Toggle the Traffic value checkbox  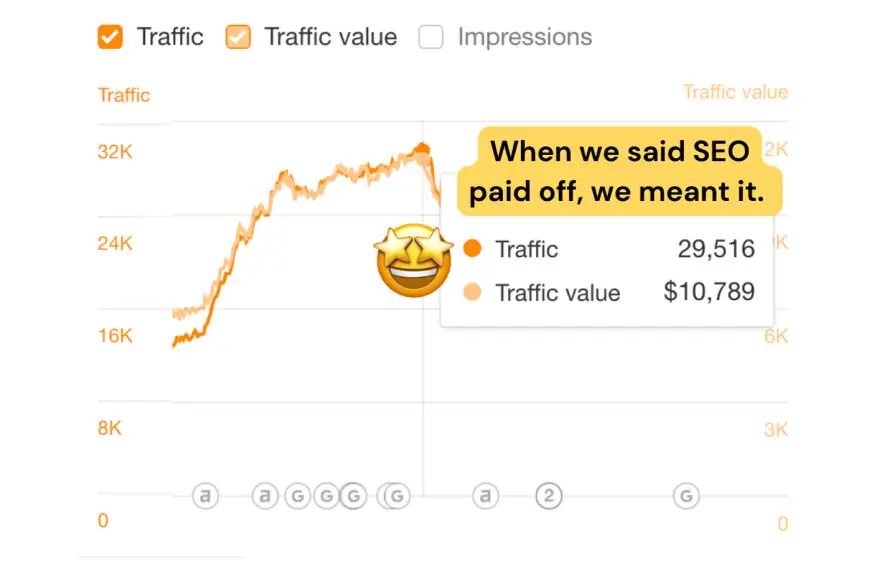point(238,38)
